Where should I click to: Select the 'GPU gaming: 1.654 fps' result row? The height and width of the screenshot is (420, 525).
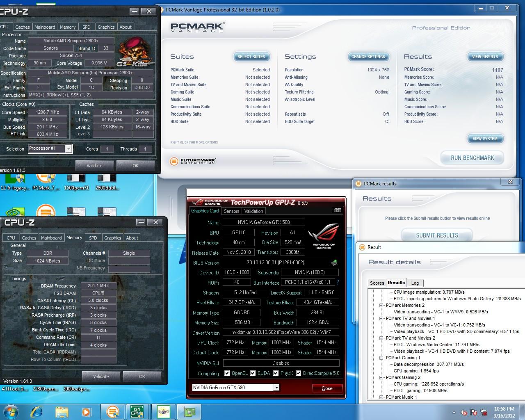pyautogui.click(x=416, y=371)
